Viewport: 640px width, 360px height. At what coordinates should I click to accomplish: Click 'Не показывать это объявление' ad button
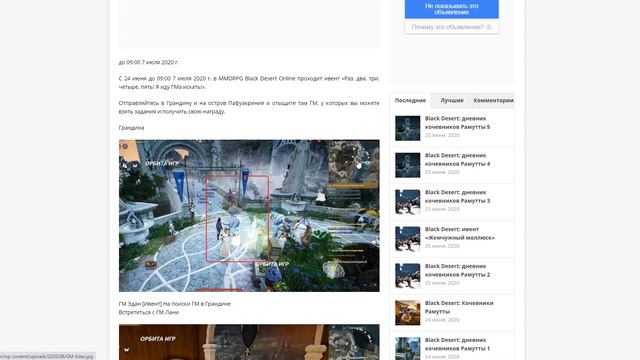pyautogui.click(x=451, y=9)
